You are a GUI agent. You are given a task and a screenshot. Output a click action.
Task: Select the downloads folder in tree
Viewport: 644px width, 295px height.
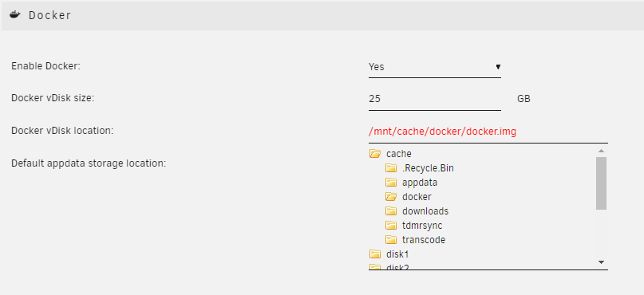[425, 211]
